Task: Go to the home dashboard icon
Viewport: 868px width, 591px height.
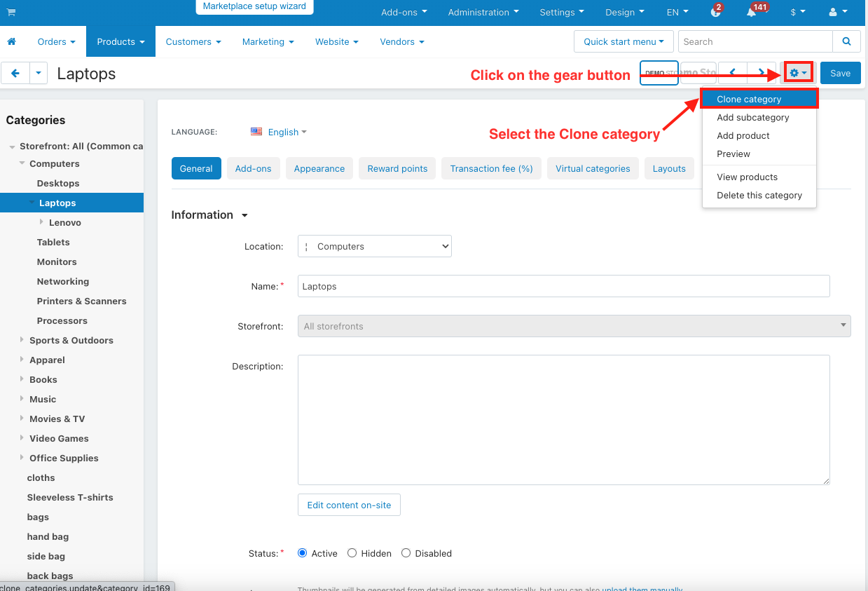Action: [x=11, y=42]
